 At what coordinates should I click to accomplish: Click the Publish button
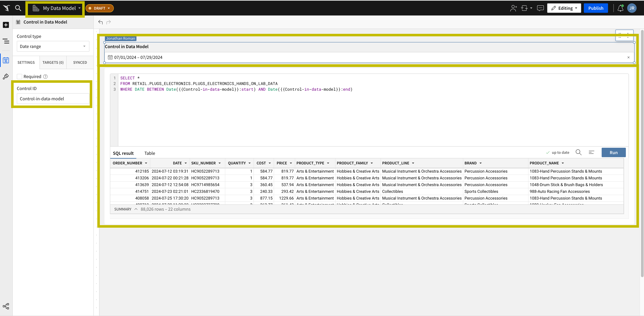[x=596, y=8]
